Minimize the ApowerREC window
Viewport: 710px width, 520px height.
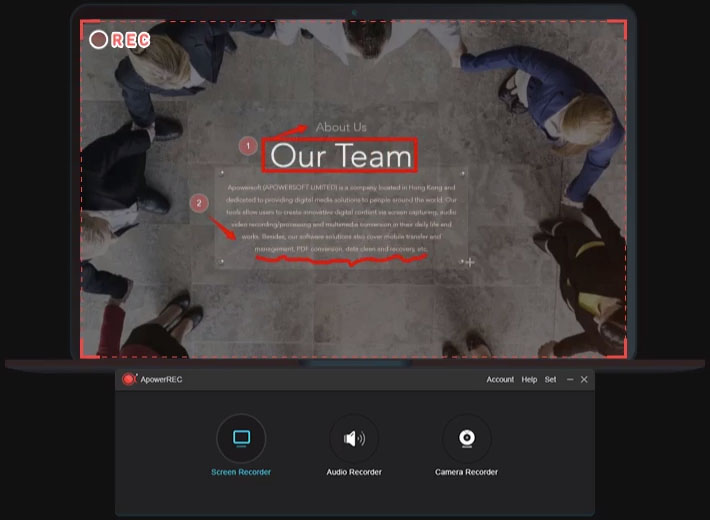point(570,380)
